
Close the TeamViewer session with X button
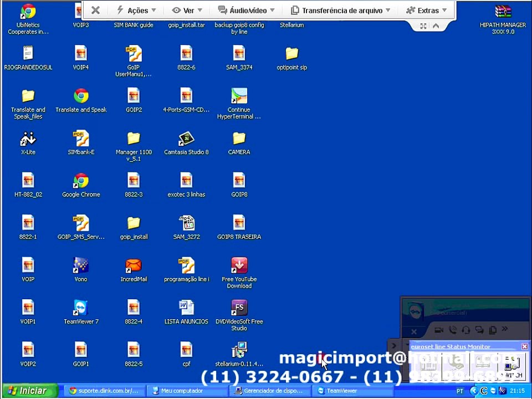point(95,11)
